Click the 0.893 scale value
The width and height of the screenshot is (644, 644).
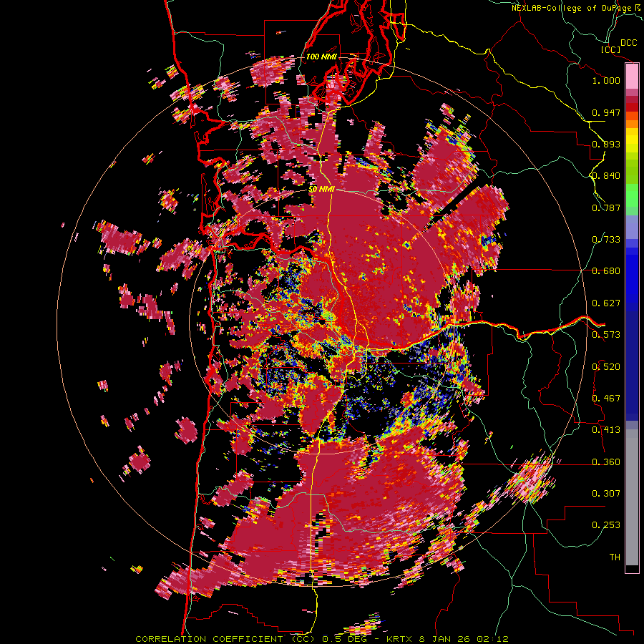[x=606, y=144]
